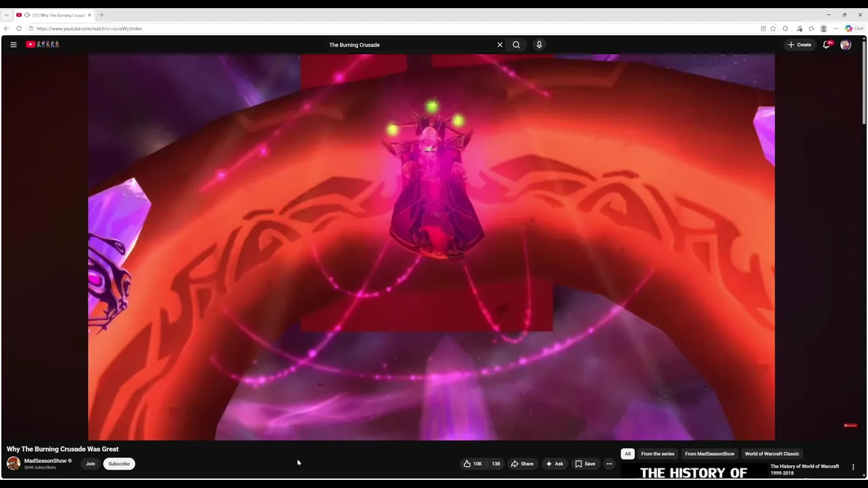Click video title Why The Burning Crusade Was Great

pyautogui.click(x=62, y=449)
